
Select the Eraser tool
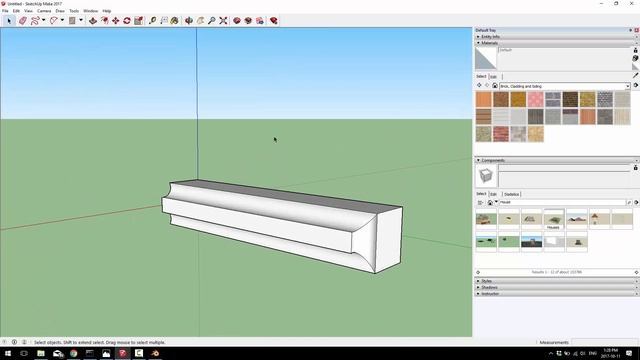pyautogui.click(x=22, y=20)
